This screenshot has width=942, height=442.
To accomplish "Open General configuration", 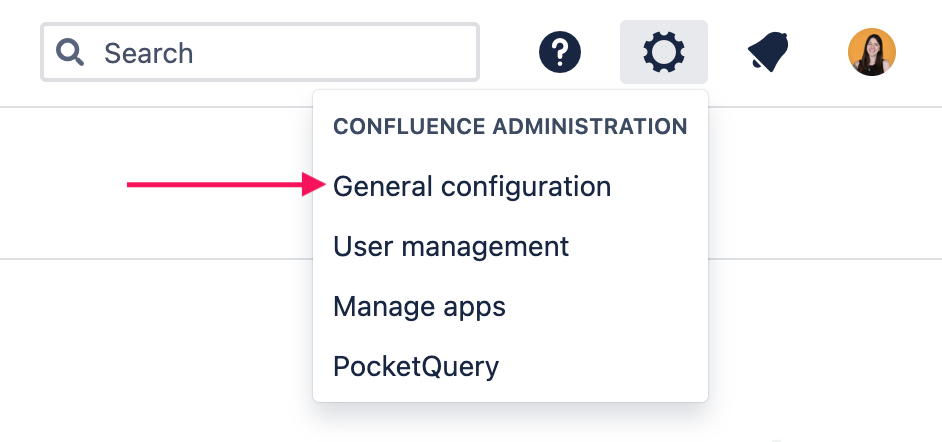I will coord(472,187).
